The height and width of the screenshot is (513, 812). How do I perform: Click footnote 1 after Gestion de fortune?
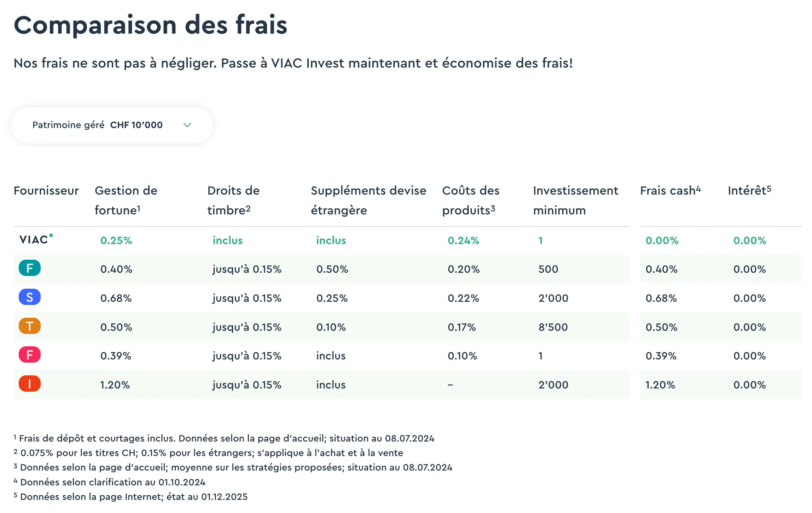coord(139,207)
